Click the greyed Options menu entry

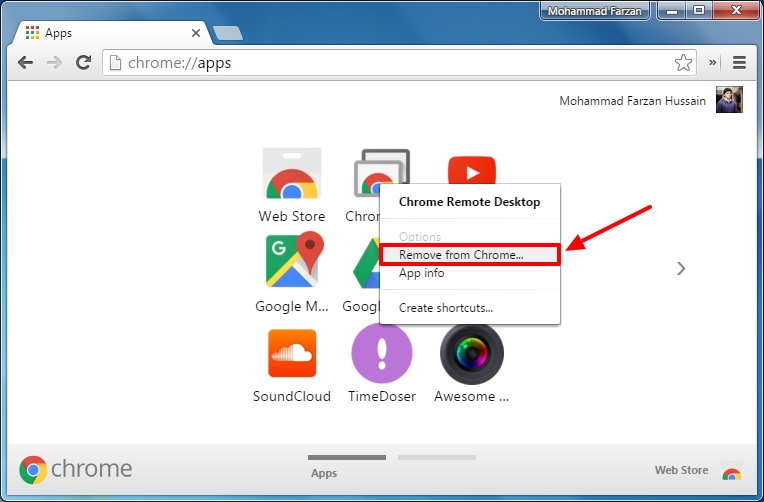[x=470, y=237]
